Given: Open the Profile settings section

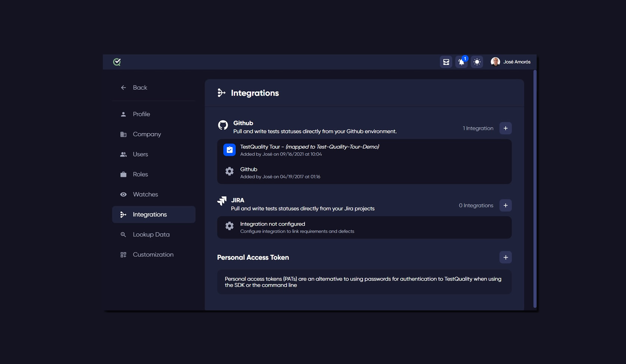Looking at the screenshot, I should click(141, 114).
